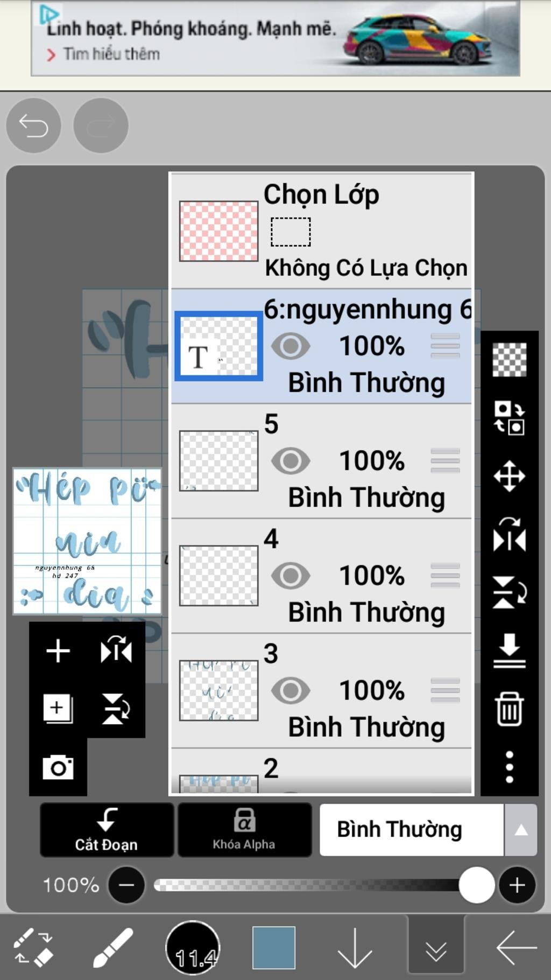The width and height of the screenshot is (551, 980).
Task: Click the trash icon to delete layer
Action: pos(509,709)
